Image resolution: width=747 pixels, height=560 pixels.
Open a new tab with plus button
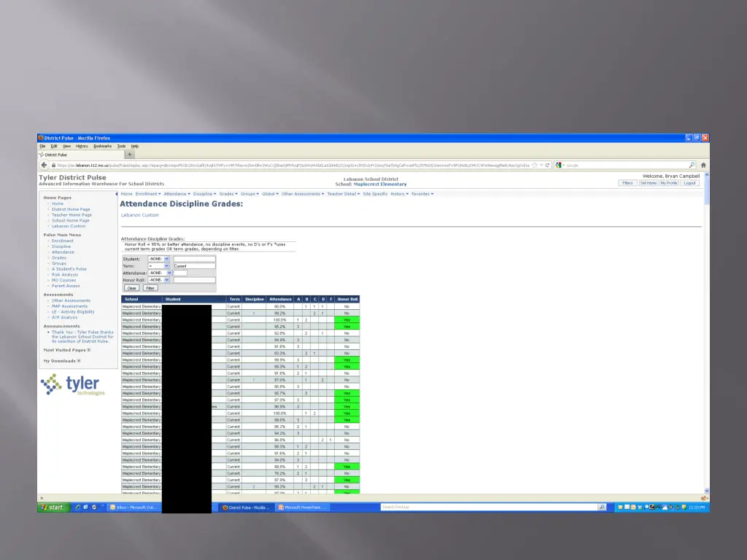pyautogui.click(x=130, y=155)
